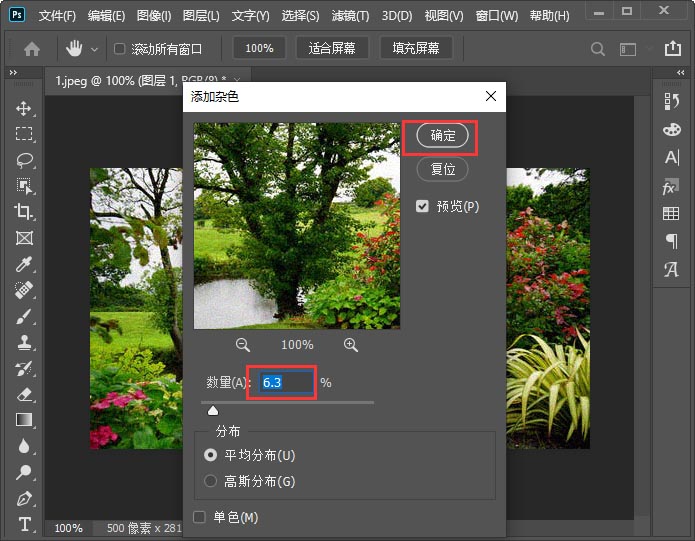Switch to the 1.jpeg document tab
695x541 pixels.
[x=148, y=80]
